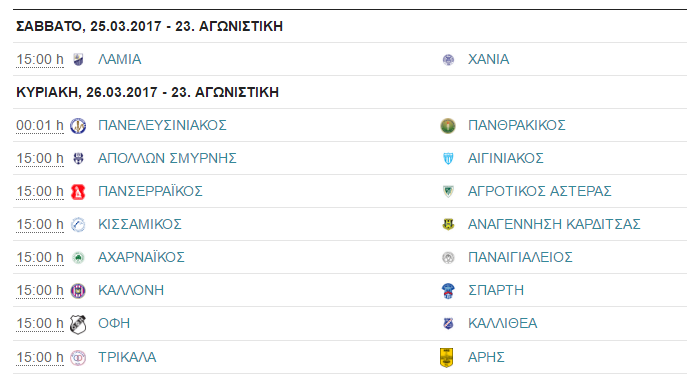Click the ΧΑΝΙΑ club logo
This screenshot has width=687, height=386.
tap(448, 60)
